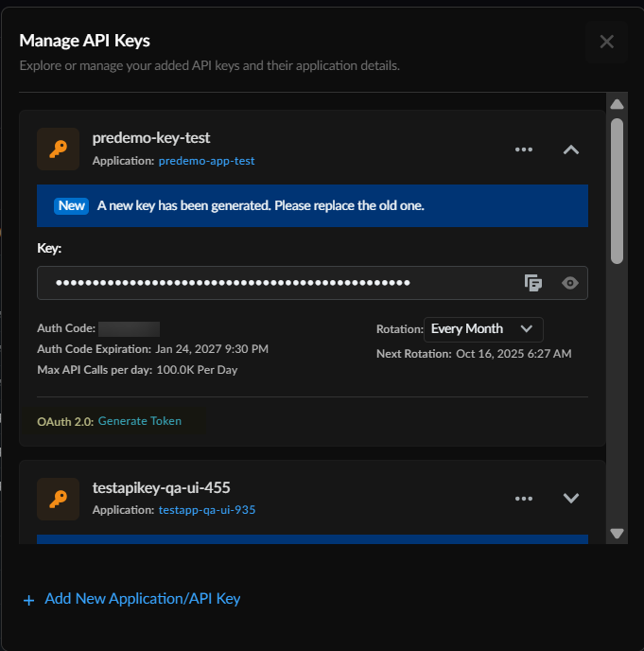Open the predemo-app-test application link
The height and width of the screenshot is (651, 644).
(x=206, y=161)
